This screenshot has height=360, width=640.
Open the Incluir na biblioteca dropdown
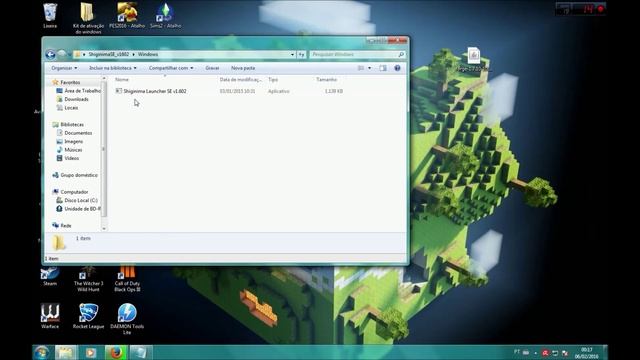113,68
